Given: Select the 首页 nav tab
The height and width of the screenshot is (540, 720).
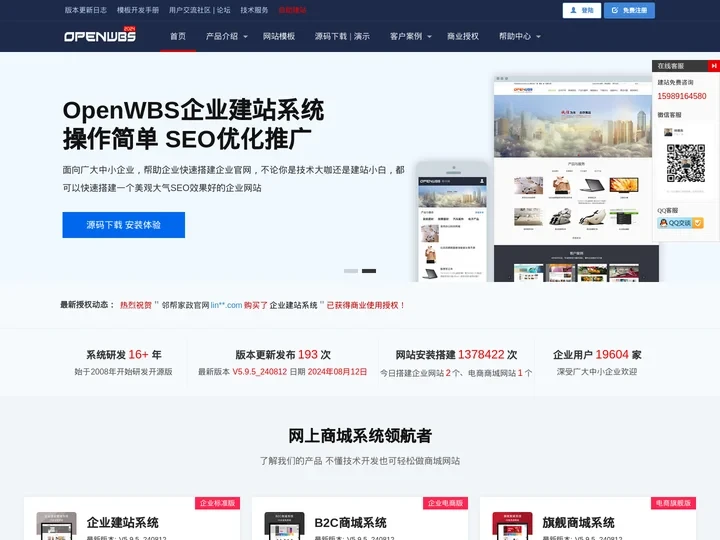Looking at the screenshot, I should point(178,36).
